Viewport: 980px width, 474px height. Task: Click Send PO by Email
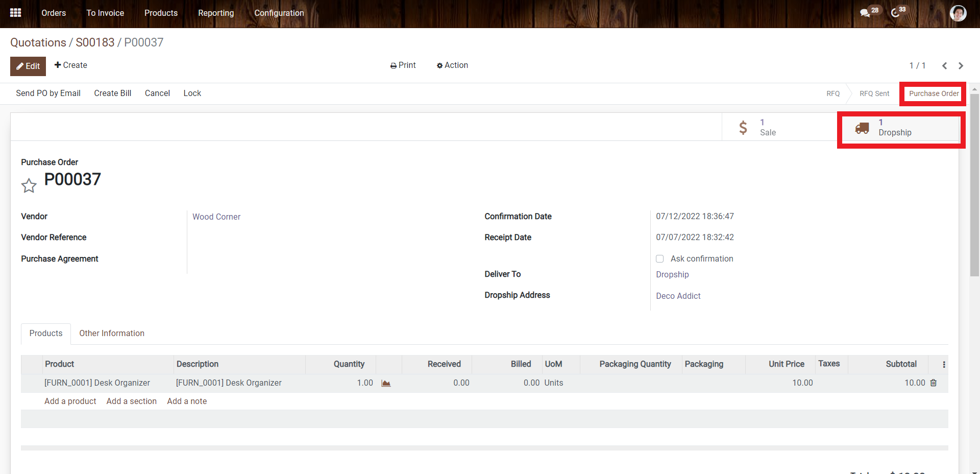pyautogui.click(x=48, y=93)
